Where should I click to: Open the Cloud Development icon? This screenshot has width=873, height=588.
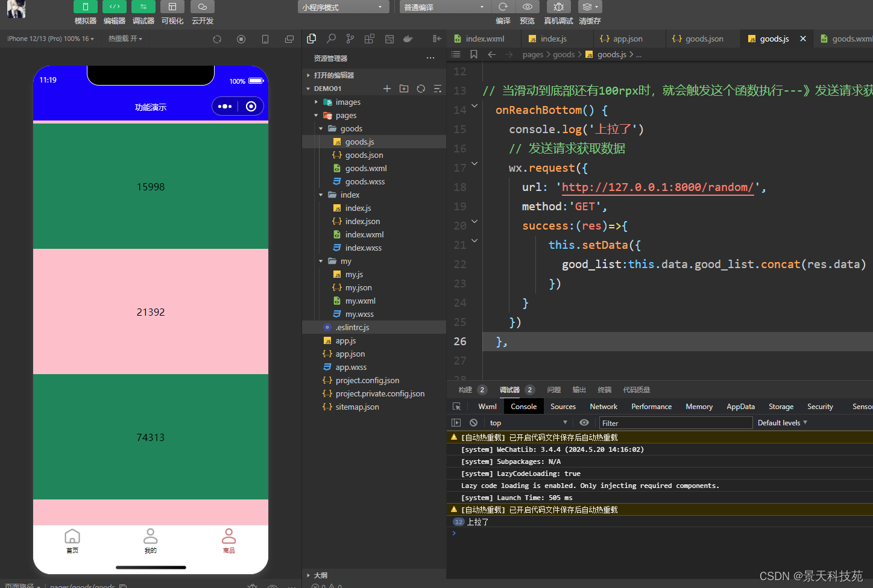203,7
